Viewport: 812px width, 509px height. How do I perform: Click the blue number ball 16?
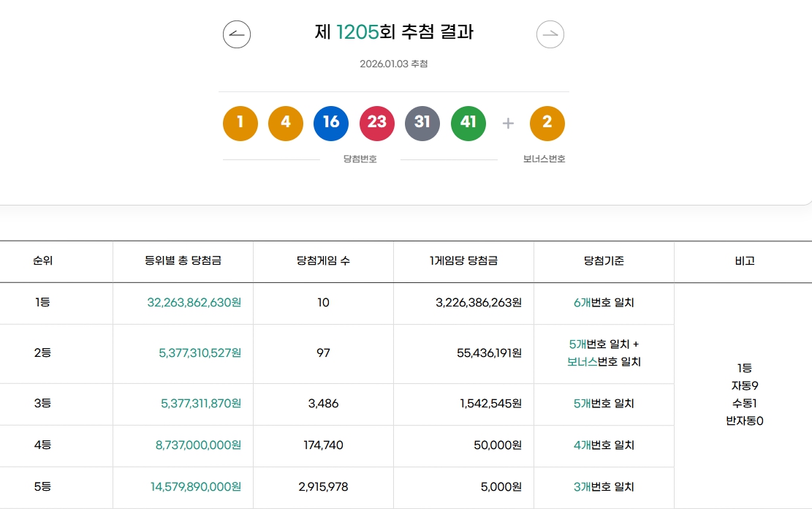331,123
